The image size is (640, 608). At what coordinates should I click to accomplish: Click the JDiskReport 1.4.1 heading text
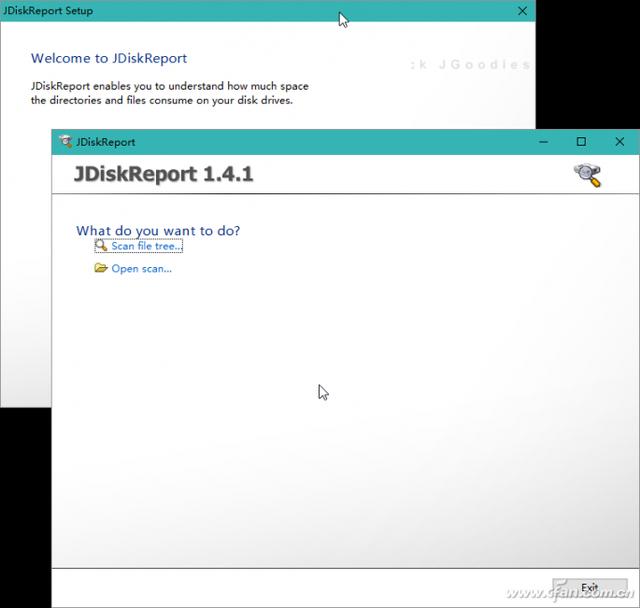(164, 175)
